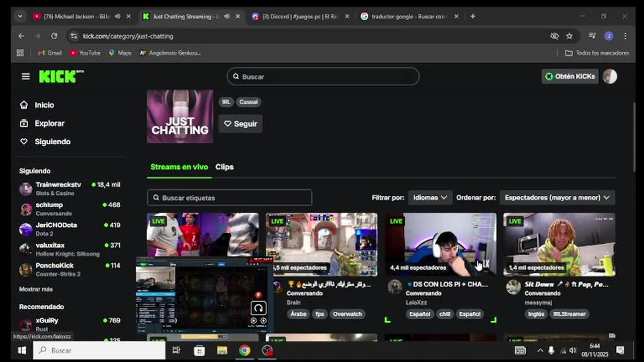
Task: Select the Casual category tag
Action: [249, 102]
